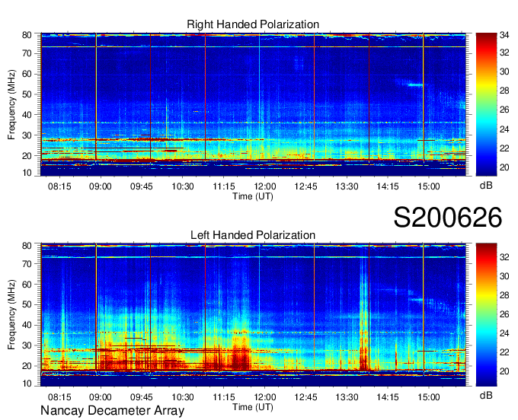Click the 26 value on the lower colorbar
Viewport: 518px width, 420px height.
pos(504,314)
